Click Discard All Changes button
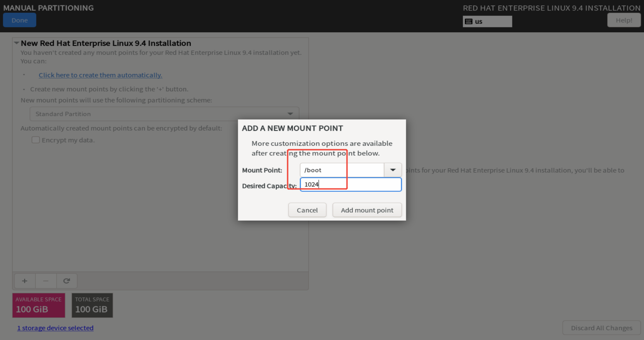This screenshot has width=644, height=340. (601, 328)
